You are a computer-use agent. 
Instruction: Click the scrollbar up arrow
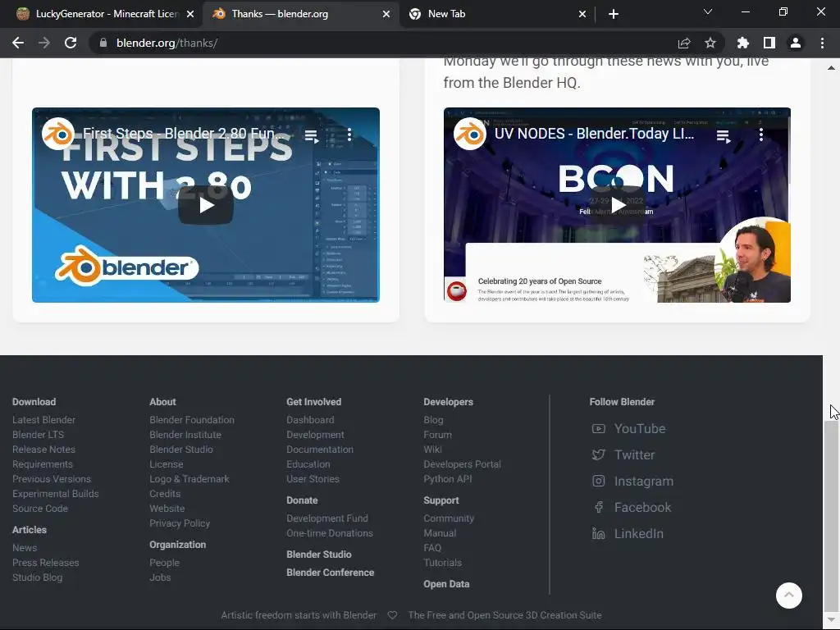[831, 68]
